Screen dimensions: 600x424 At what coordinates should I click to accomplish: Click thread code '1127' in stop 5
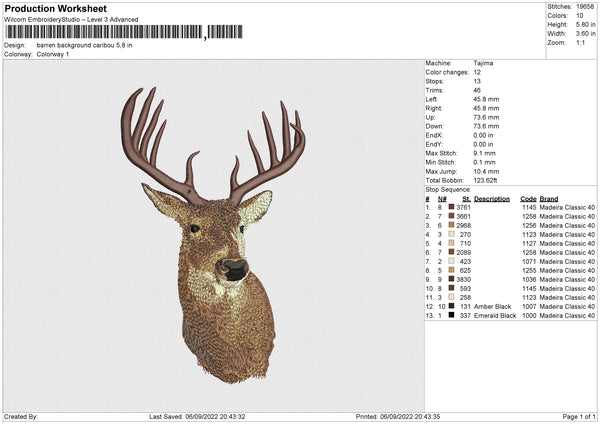[x=529, y=243]
